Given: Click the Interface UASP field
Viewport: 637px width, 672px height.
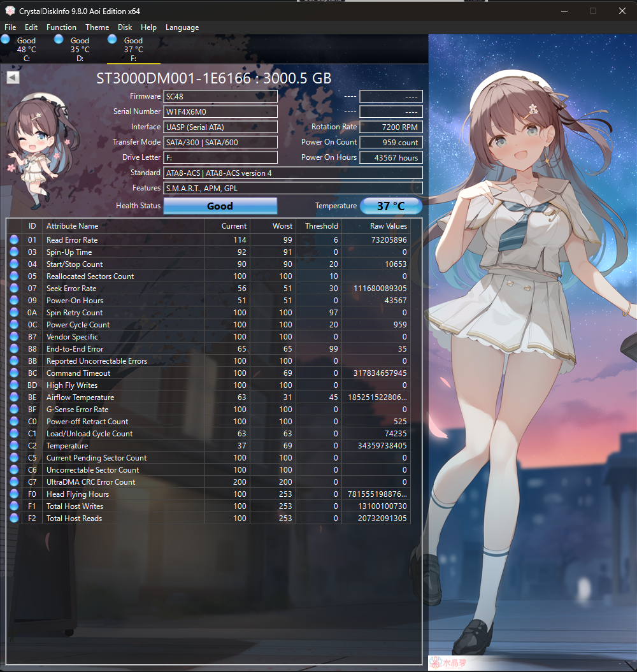Looking at the screenshot, I should coord(220,127).
